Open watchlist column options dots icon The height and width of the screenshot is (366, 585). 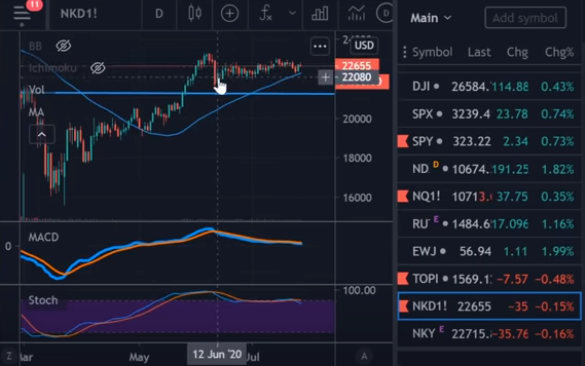404,52
